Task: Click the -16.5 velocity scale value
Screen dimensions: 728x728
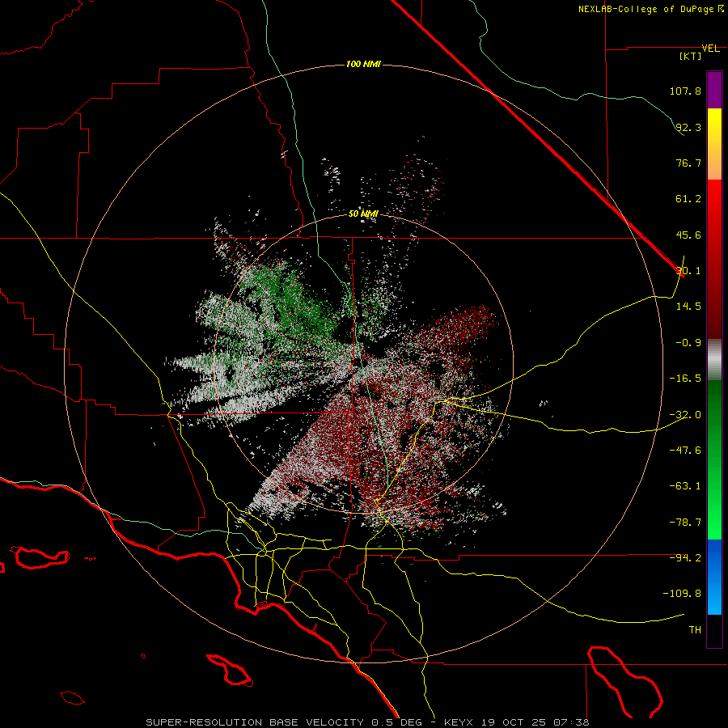Action: pos(685,379)
